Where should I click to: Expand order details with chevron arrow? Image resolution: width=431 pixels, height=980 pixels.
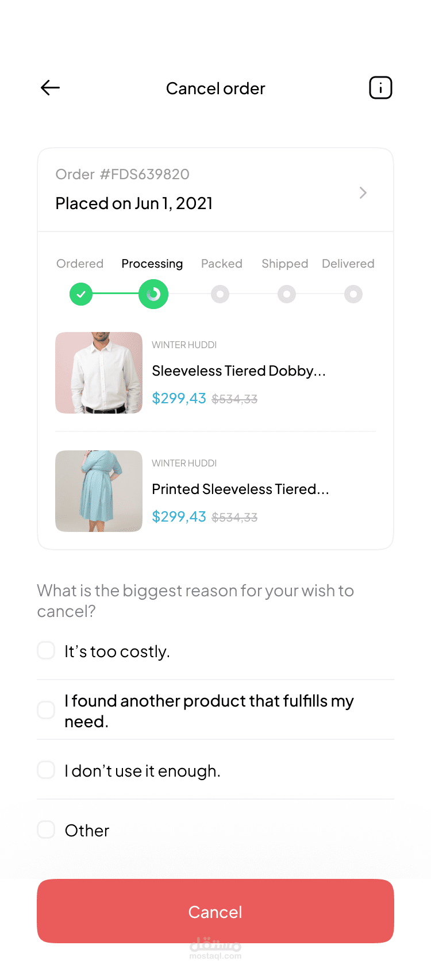(363, 192)
